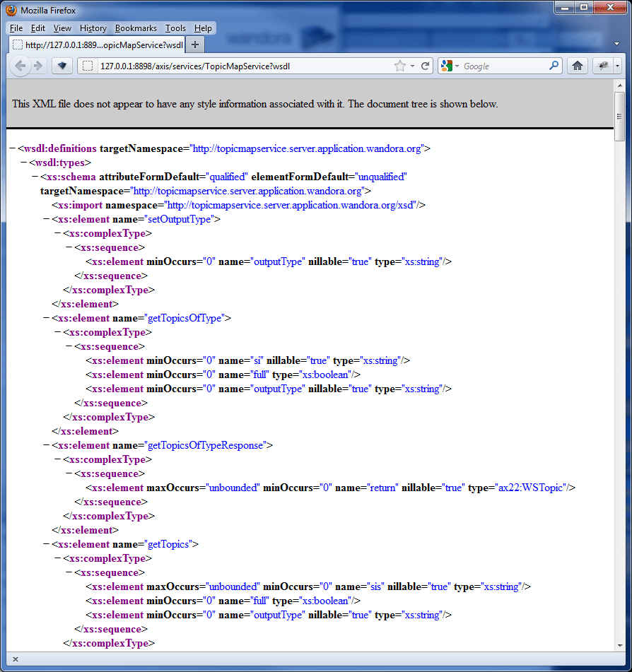Collapse the getTopicsOfTypeResponse element node

47,445
